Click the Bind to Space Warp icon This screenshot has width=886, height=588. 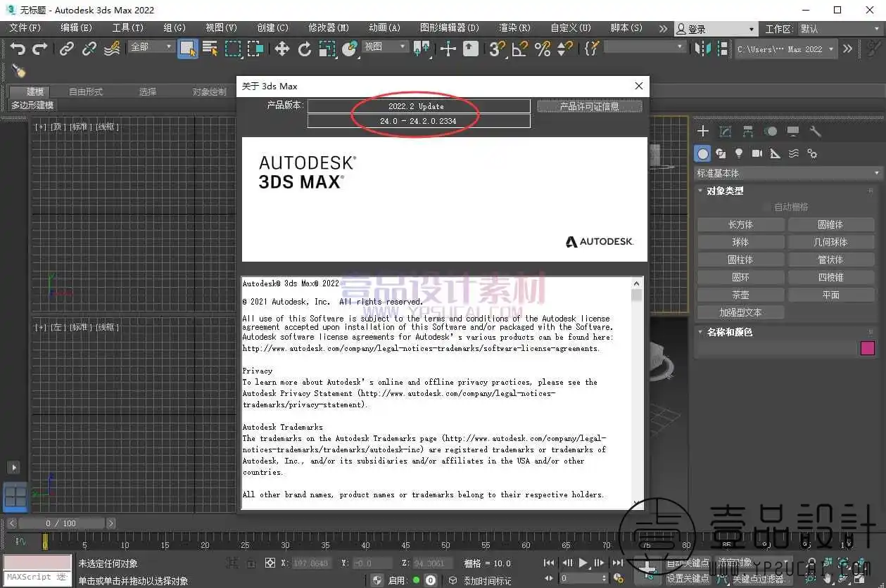click(x=112, y=49)
